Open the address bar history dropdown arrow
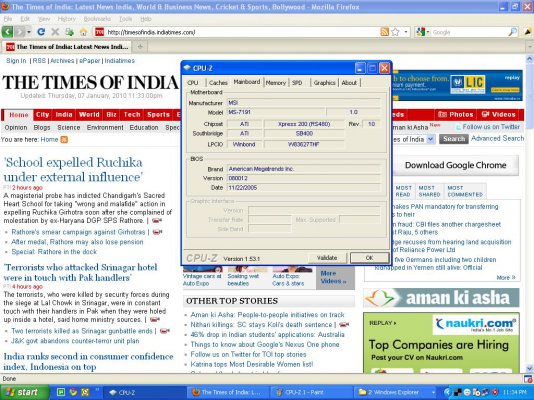The image size is (534, 400). [406, 32]
